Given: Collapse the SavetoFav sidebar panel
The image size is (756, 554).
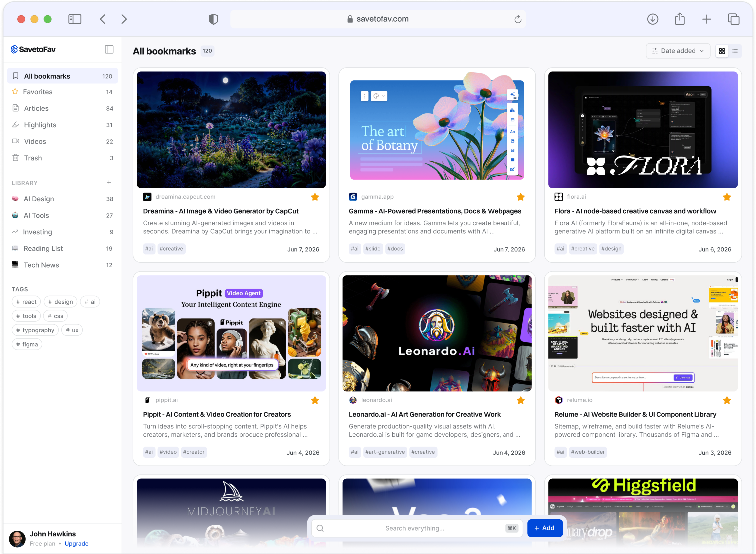Looking at the screenshot, I should pos(109,49).
